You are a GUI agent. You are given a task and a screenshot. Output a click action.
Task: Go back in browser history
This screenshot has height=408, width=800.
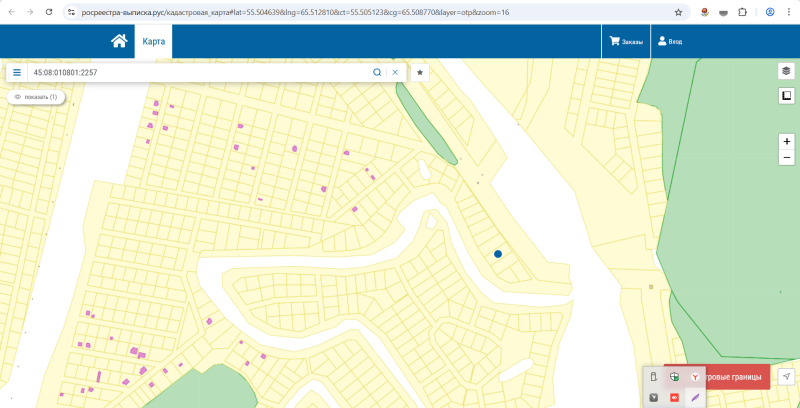click(x=11, y=12)
